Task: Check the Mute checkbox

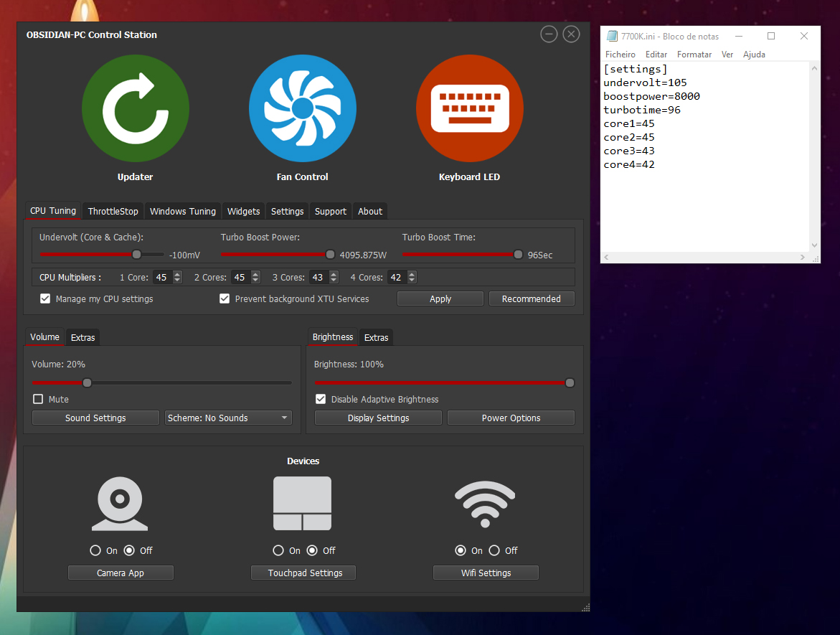Action: [38, 399]
